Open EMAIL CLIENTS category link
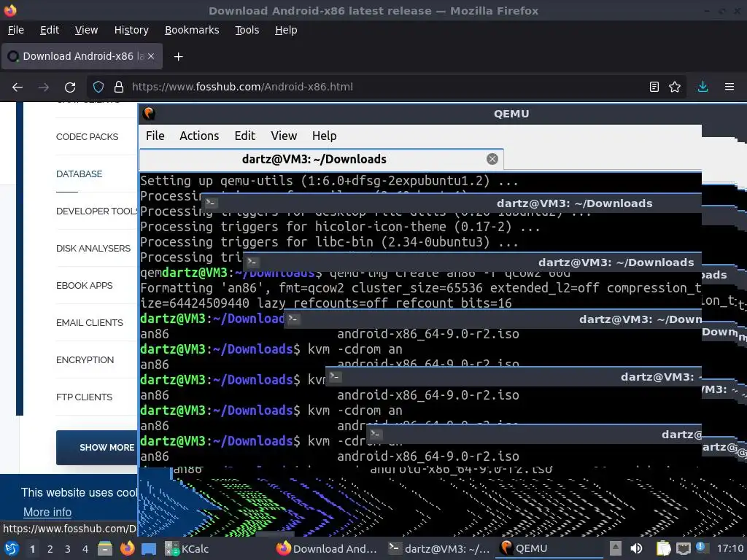This screenshot has height=560, width=747. tap(90, 322)
